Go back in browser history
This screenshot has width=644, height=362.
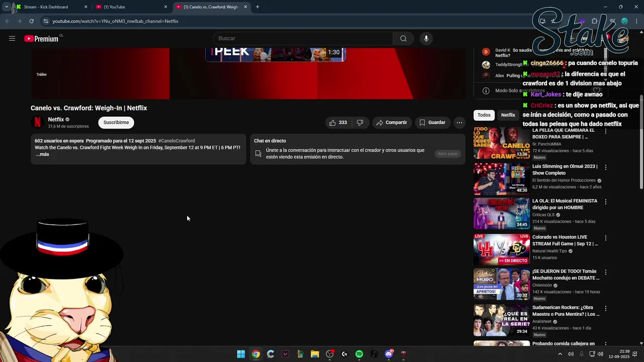8,21
